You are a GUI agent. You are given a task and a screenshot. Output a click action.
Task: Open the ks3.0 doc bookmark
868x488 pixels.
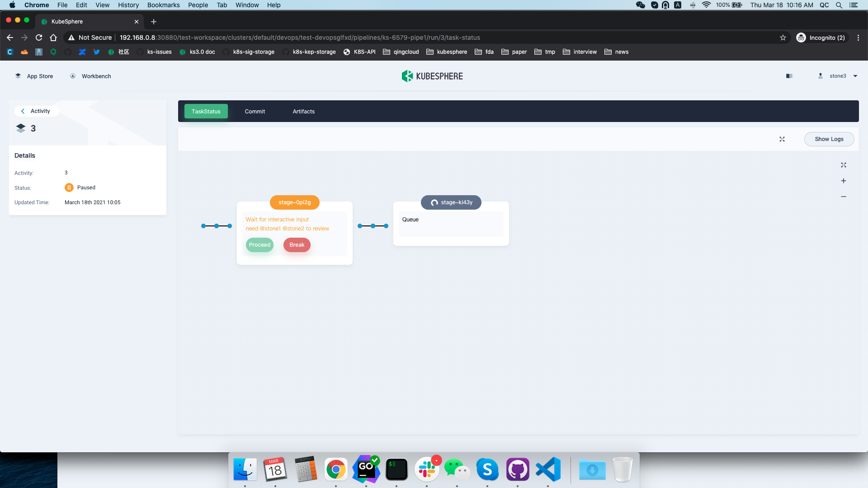pyautogui.click(x=197, y=52)
